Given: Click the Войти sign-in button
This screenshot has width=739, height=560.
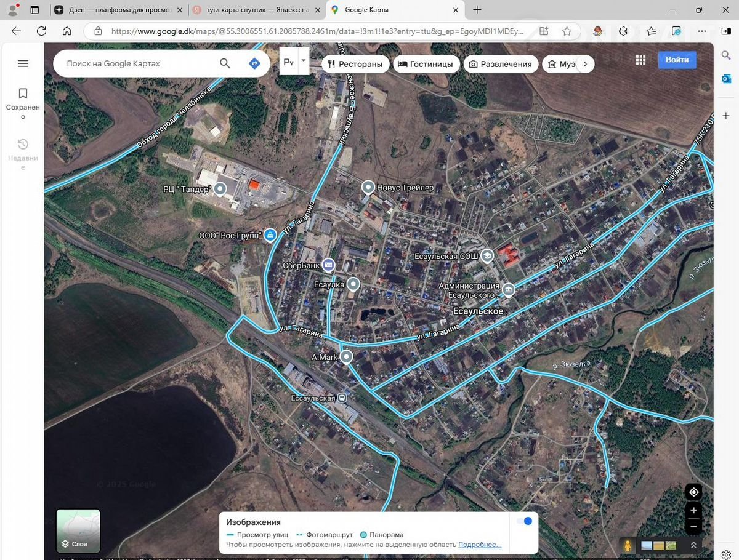Looking at the screenshot, I should click(677, 60).
